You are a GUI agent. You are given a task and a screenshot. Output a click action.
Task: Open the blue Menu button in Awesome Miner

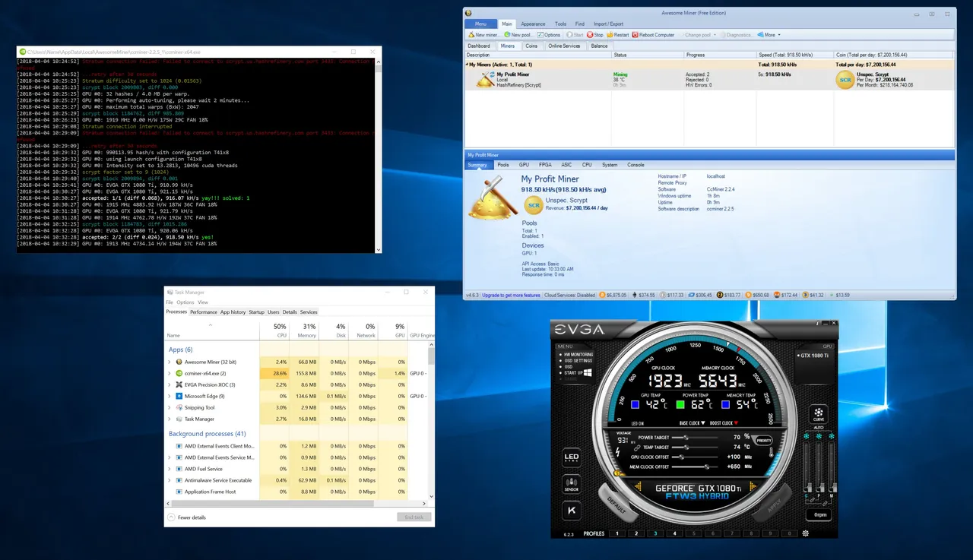tap(481, 24)
